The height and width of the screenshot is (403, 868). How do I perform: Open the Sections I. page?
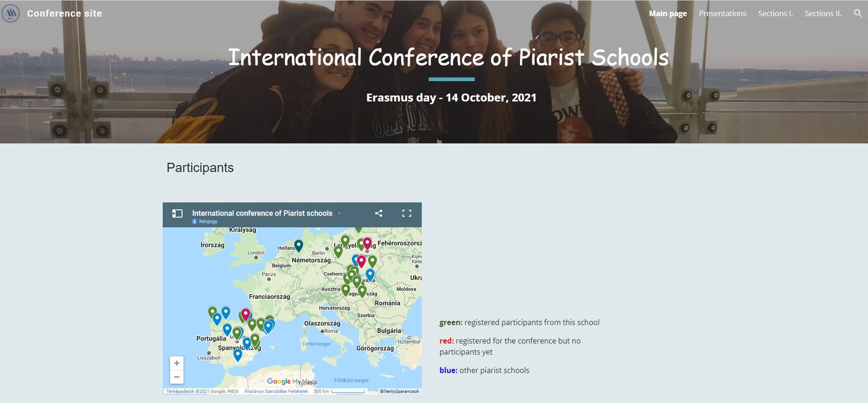click(x=776, y=13)
